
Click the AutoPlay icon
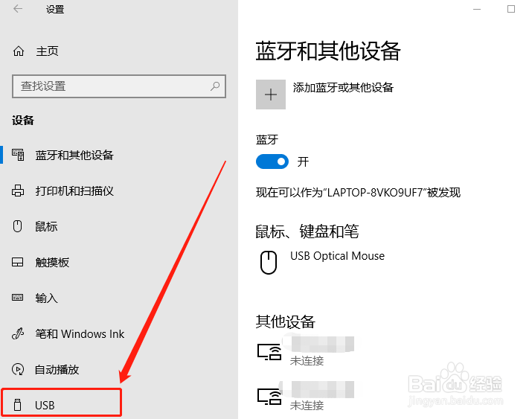tap(18, 369)
